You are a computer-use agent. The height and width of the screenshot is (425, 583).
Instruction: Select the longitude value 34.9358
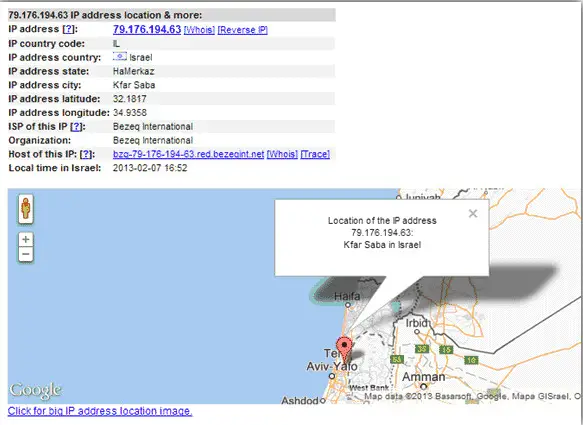click(x=129, y=113)
